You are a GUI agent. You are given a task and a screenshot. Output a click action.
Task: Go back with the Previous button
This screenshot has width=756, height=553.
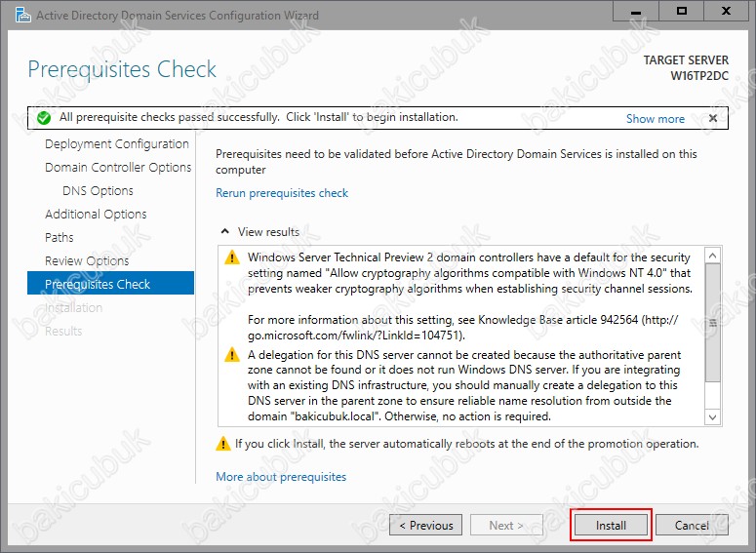[425, 525]
